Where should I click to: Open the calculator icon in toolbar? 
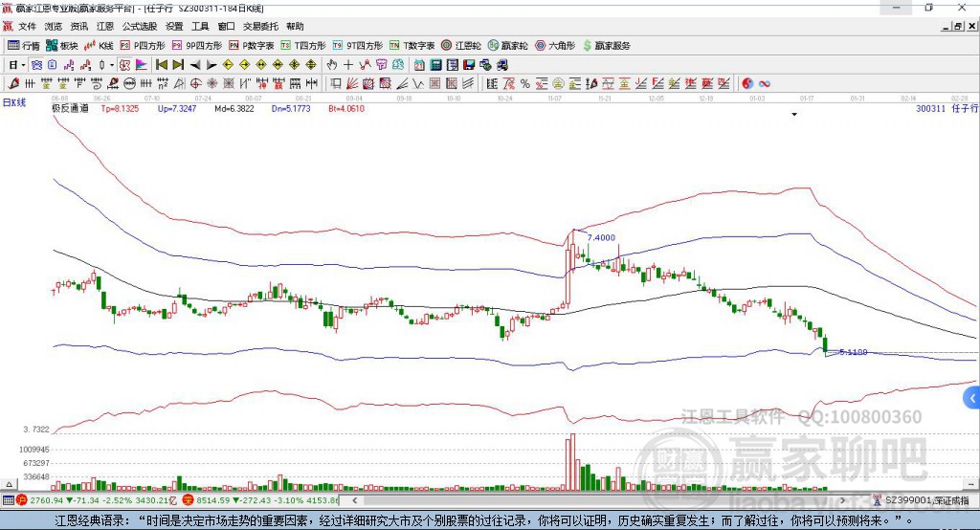pos(435,65)
